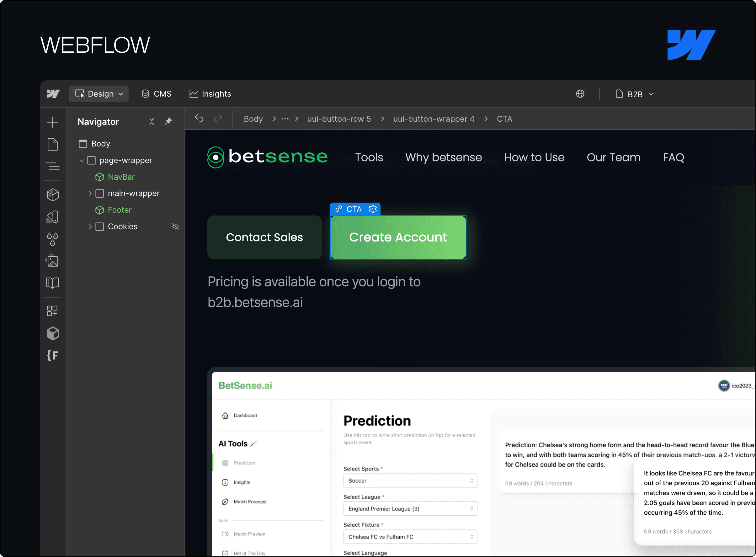
Task: Click the undo arrow icon
Action: tap(199, 119)
